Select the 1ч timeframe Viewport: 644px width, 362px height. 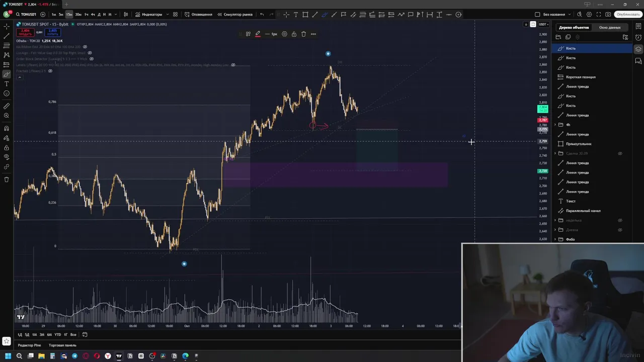pos(86,15)
